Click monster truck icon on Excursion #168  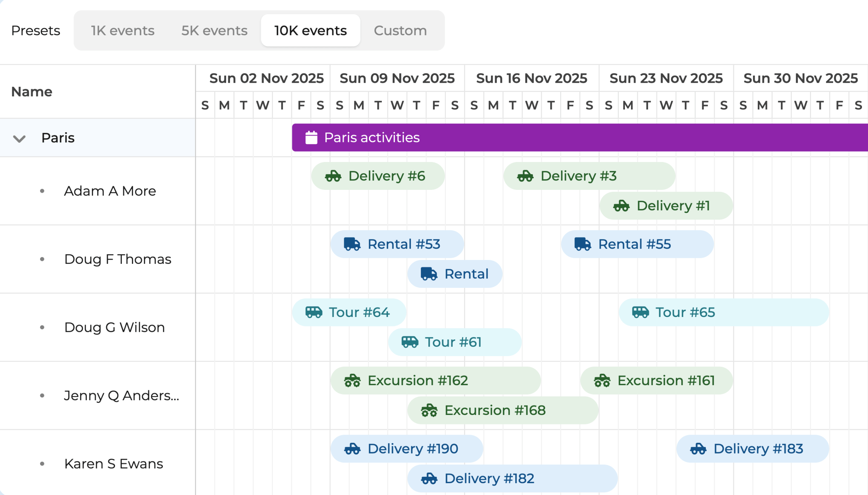click(x=429, y=410)
